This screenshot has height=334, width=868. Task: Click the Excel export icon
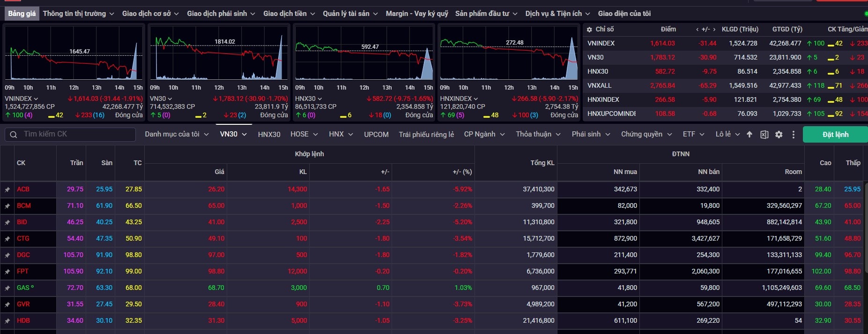click(x=764, y=135)
